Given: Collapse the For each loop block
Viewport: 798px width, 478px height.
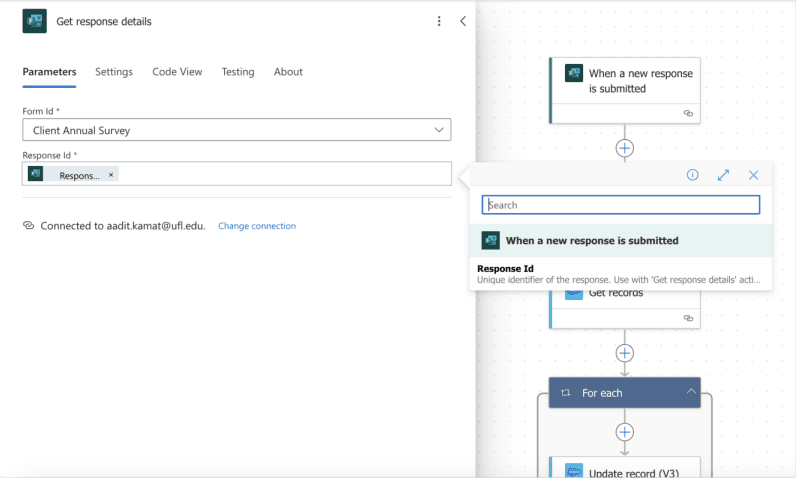Looking at the screenshot, I should pyautogui.click(x=690, y=392).
